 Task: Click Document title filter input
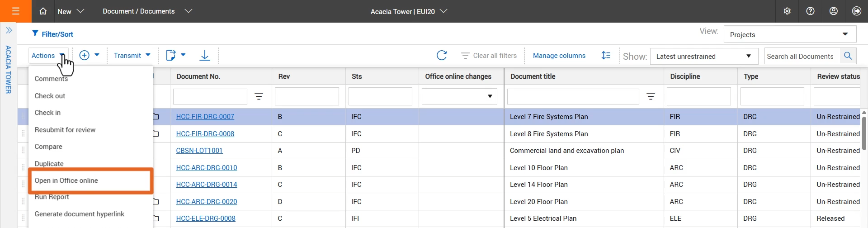point(573,96)
